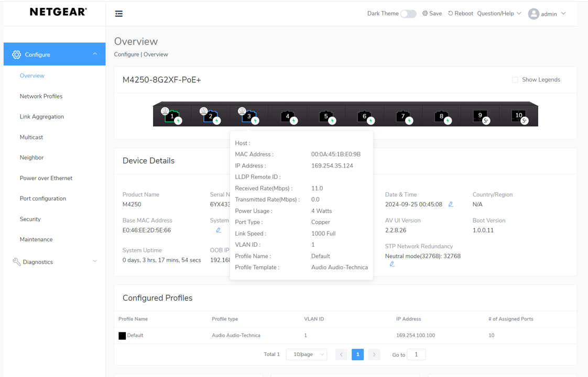
Task: Click the PoE lightning badge on port 8
Action: click(448, 120)
